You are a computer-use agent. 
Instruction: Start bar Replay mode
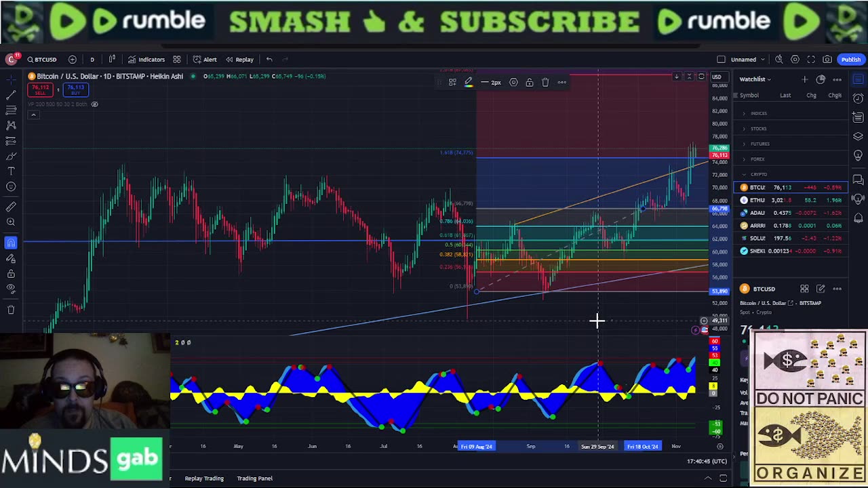pyautogui.click(x=239, y=60)
